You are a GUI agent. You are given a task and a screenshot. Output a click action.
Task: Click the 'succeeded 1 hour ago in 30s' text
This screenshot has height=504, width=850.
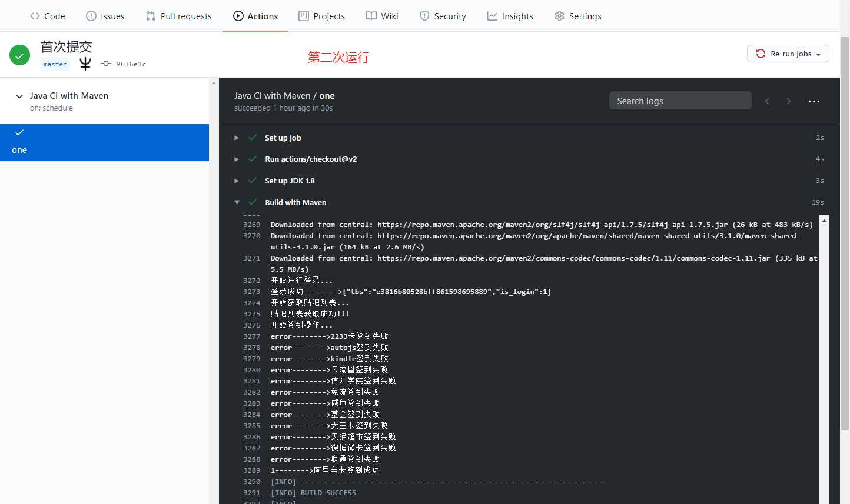tap(283, 108)
